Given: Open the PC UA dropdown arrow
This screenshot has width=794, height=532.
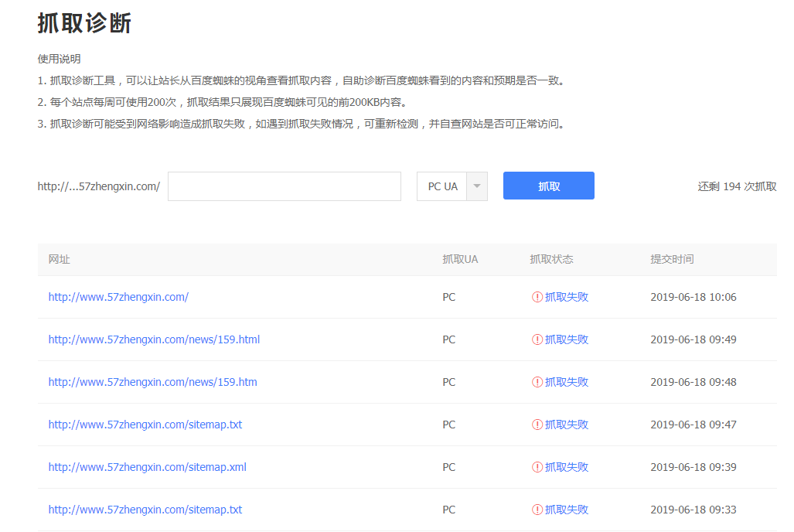Looking at the screenshot, I should point(476,186).
